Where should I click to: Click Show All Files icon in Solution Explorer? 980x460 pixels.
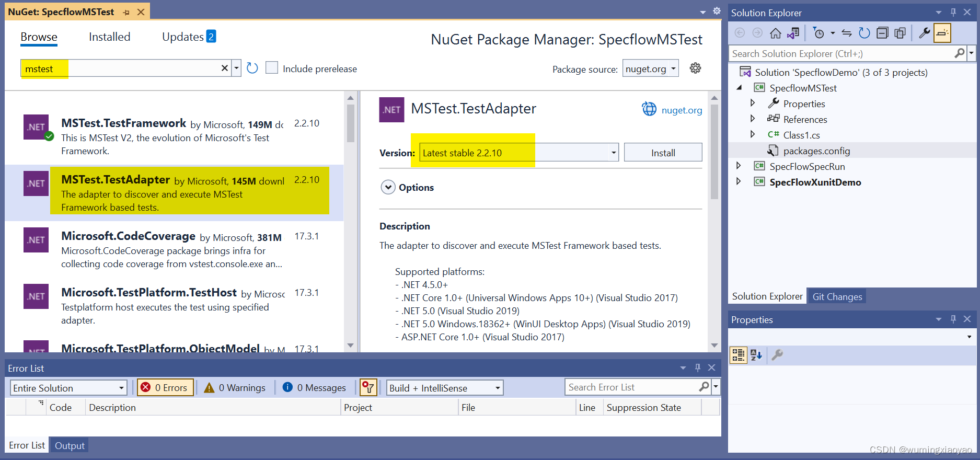coord(900,33)
